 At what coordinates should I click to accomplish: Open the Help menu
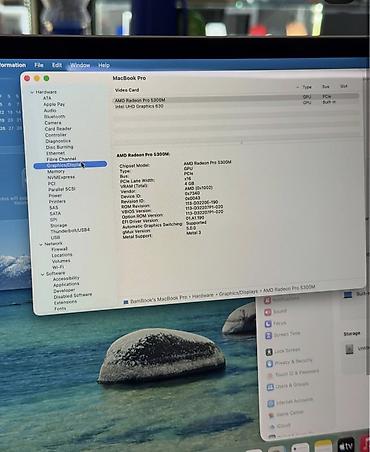(104, 65)
